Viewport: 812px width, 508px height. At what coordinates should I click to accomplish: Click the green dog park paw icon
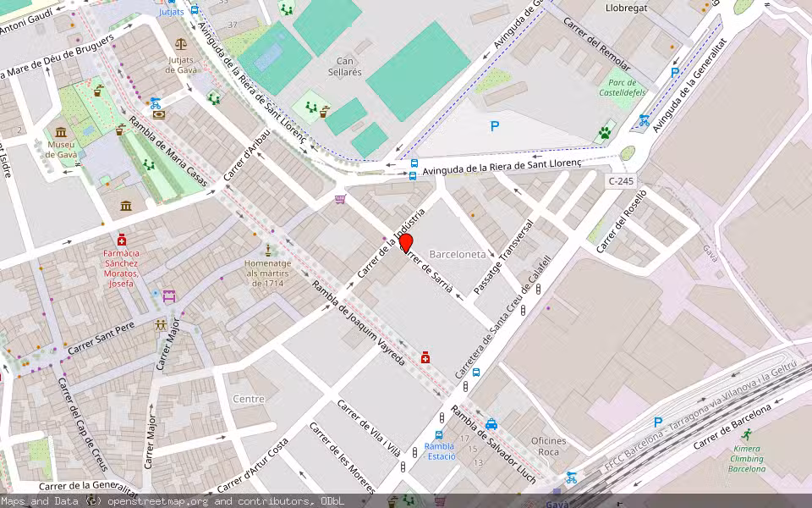coord(604,132)
